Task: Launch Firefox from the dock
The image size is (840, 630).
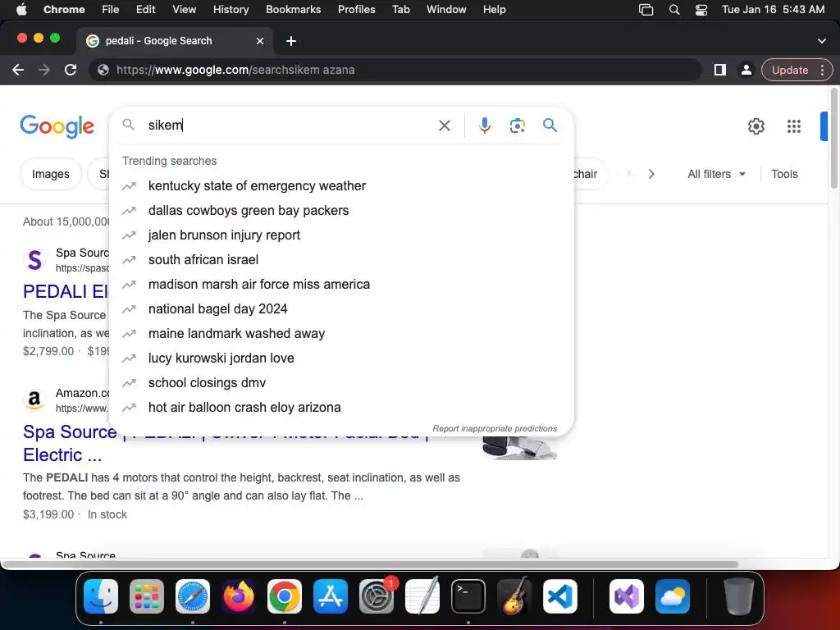Action: 239,596
